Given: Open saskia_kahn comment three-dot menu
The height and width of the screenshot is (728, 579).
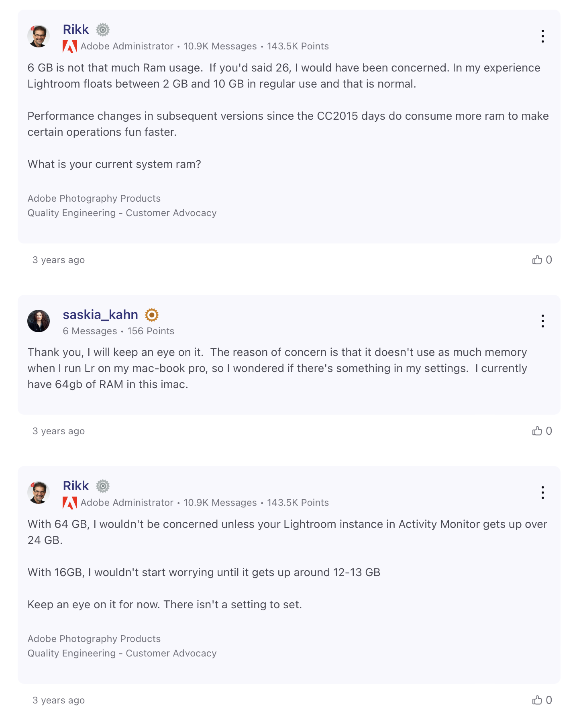Looking at the screenshot, I should pyautogui.click(x=542, y=321).
